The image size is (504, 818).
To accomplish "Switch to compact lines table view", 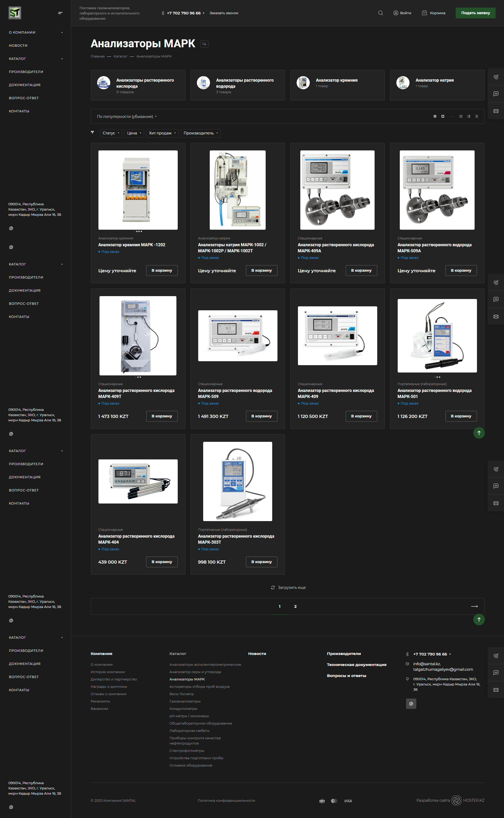I will tap(477, 116).
